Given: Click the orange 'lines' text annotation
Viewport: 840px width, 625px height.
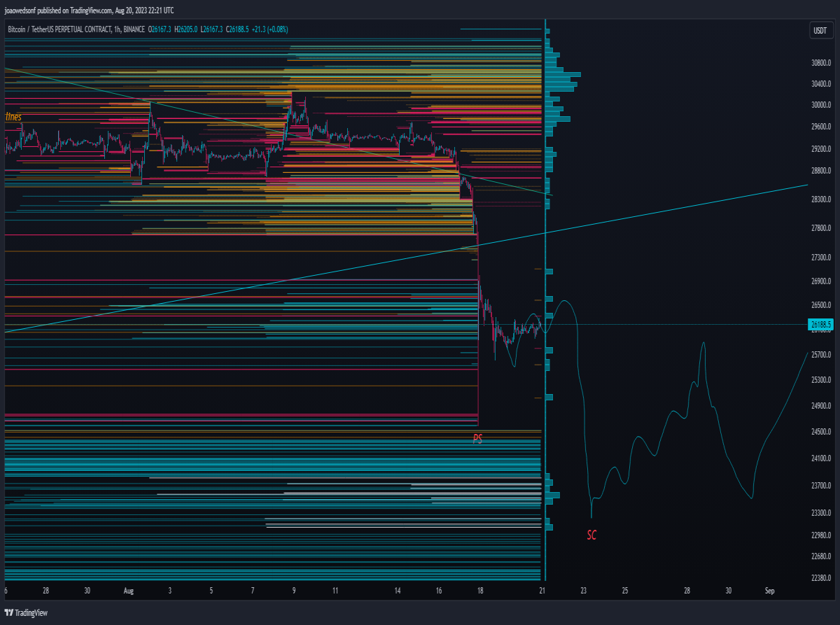Looking at the screenshot, I should [x=13, y=117].
